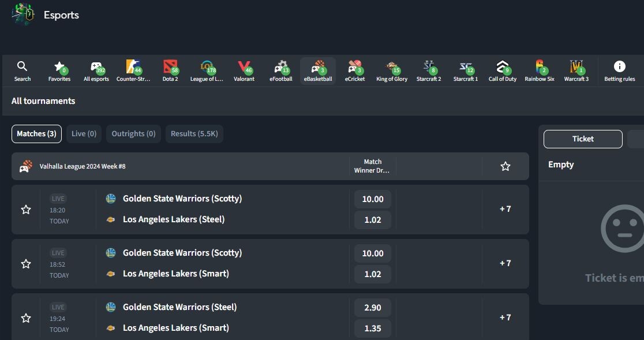The height and width of the screenshot is (340, 644).
Task: Open Los Angeles Lakers (Steel) match
Action: (x=174, y=219)
